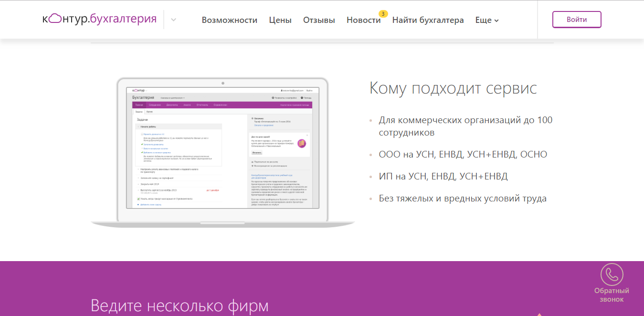Click the 'Оплачено' status icon in the demo sidebar
Screen dimensions: 644x316
click(252, 118)
